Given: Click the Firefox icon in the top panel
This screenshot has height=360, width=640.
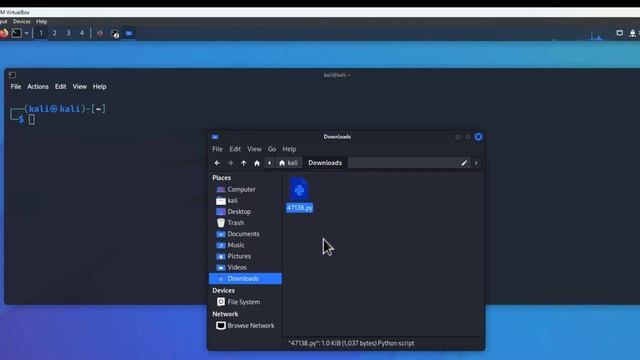Looking at the screenshot, I should pyautogui.click(x=4, y=33).
